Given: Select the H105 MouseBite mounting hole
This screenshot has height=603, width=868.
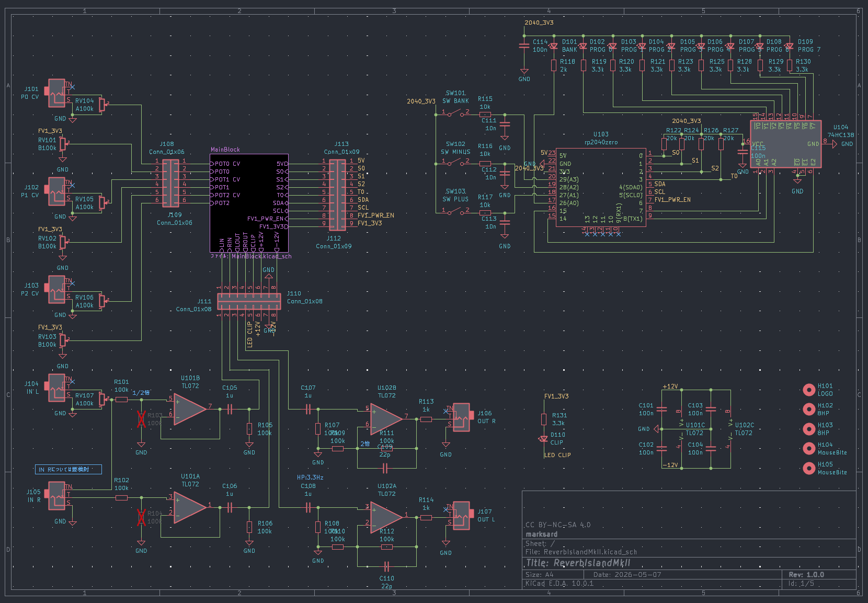Looking at the screenshot, I should coord(809,468).
